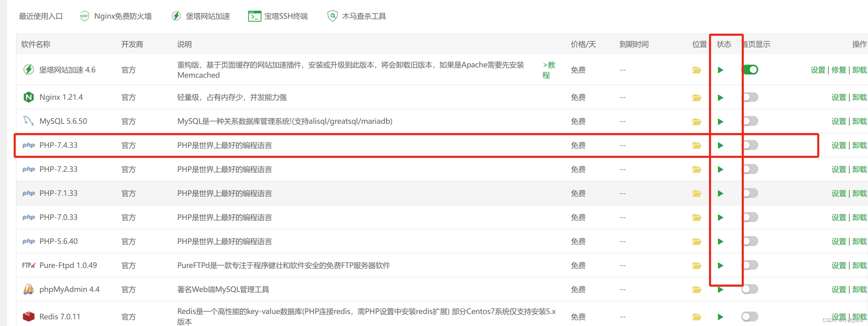Click the Redis 7.0.11 software name
868x326 pixels.
60,317
